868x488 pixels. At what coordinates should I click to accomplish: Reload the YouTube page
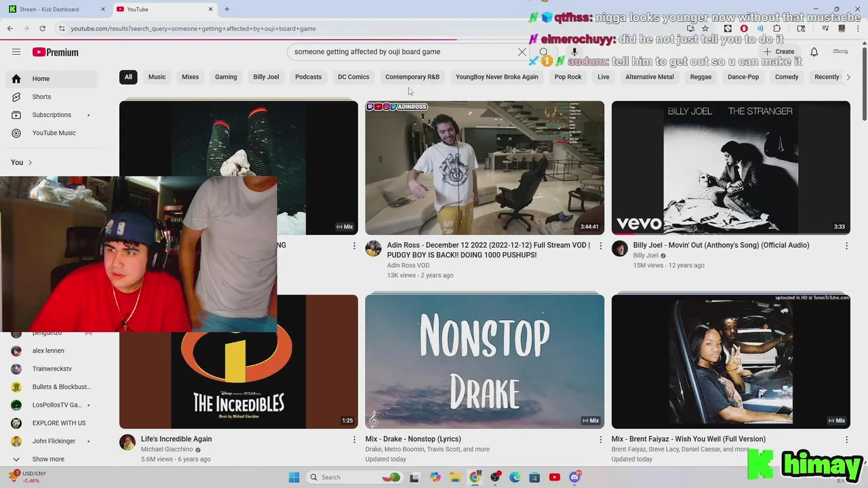42,28
